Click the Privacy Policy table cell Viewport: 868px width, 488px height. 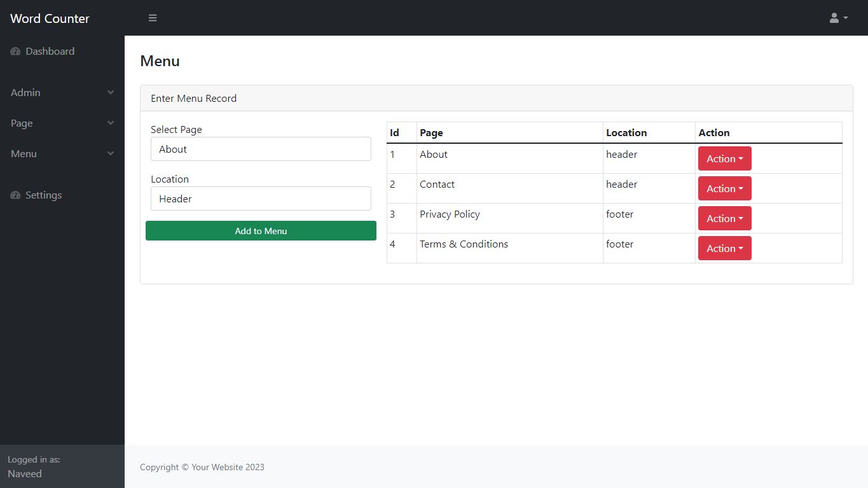[450, 214]
